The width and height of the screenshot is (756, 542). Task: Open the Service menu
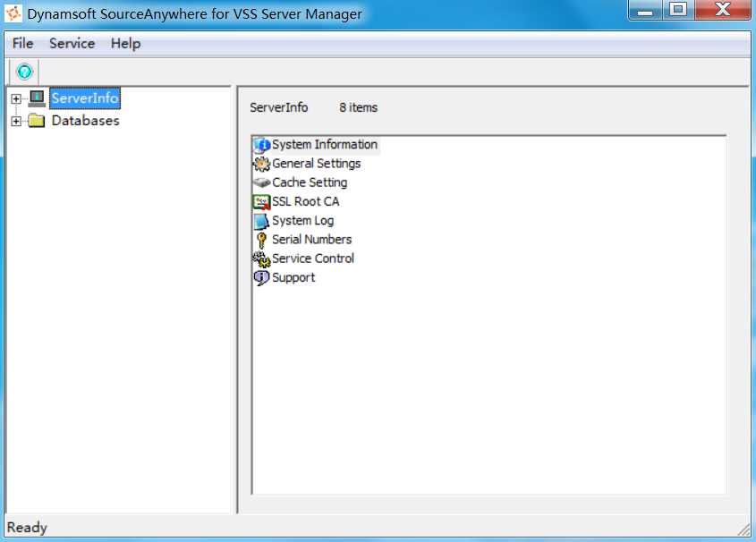(72, 43)
